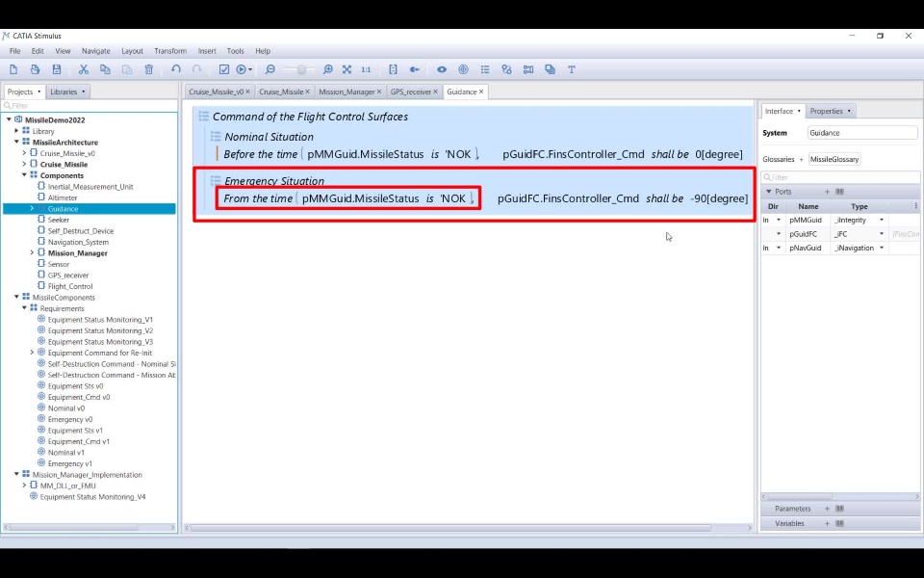Screen dimensions: 924x578
Task: Click the bulleted list toolbar icon
Action: click(x=485, y=69)
